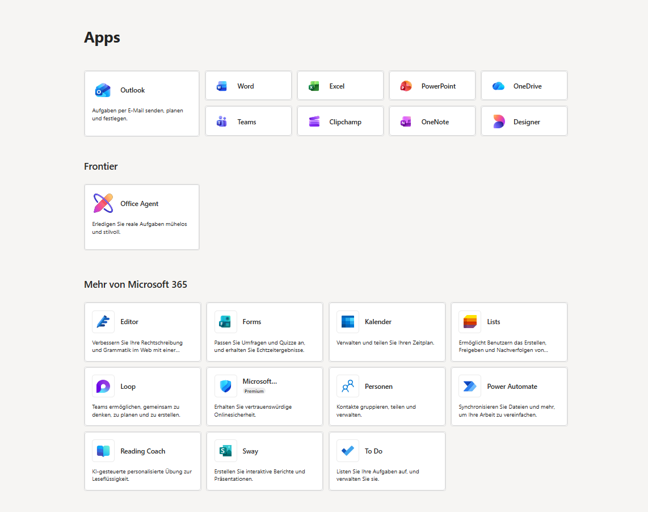Open the Kalender icon
This screenshot has width=648, height=512.
348,321
